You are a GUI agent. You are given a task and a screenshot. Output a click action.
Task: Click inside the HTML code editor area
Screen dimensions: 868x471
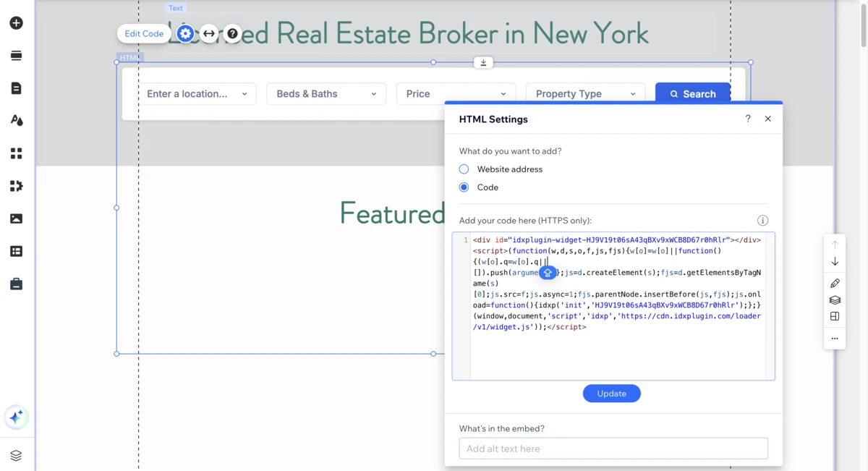click(613, 306)
